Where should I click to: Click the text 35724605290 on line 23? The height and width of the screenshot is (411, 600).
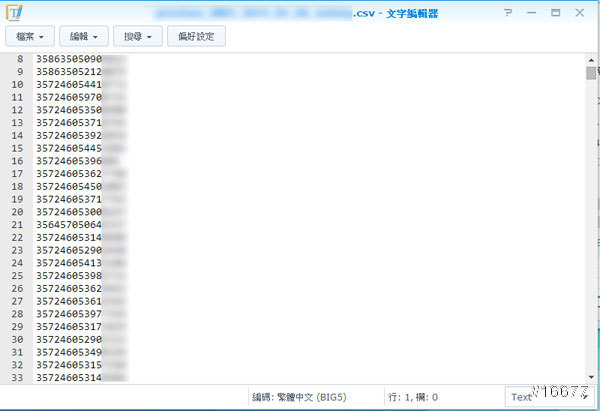[x=69, y=250]
